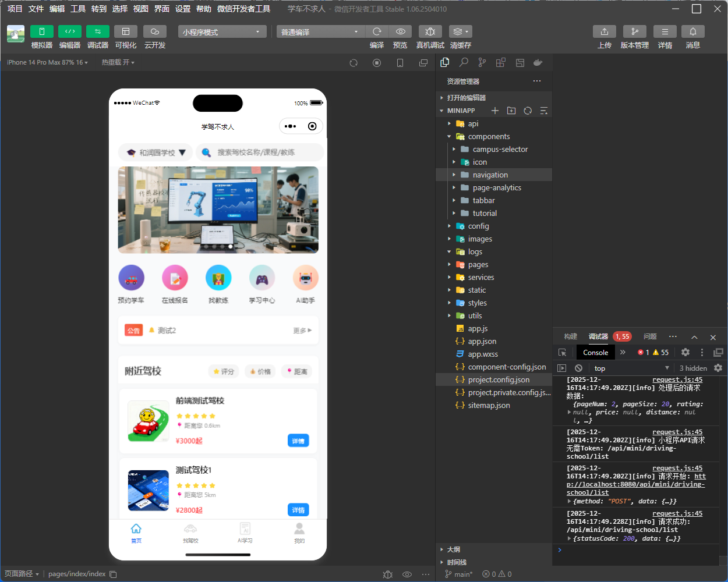Viewport: 728px width, 582px height.
Task: Select the inspect element icon in the debugger panel
Action: pyautogui.click(x=561, y=352)
